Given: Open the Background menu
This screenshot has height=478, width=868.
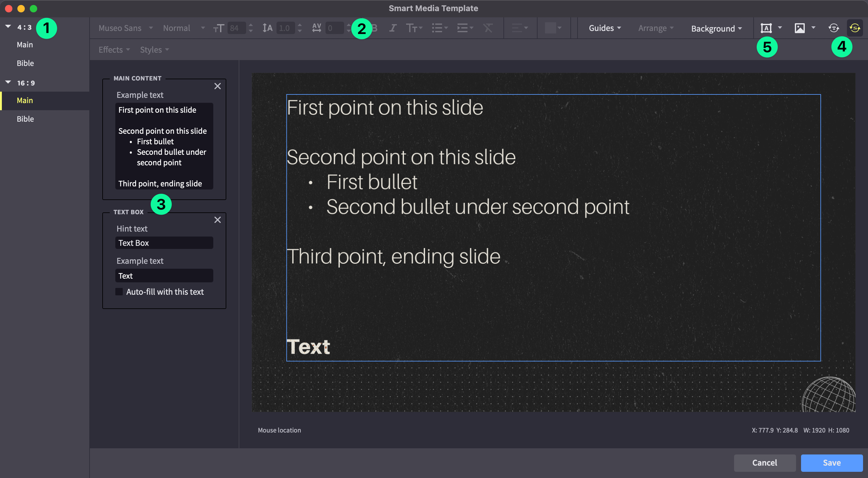Looking at the screenshot, I should click(x=716, y=28).
